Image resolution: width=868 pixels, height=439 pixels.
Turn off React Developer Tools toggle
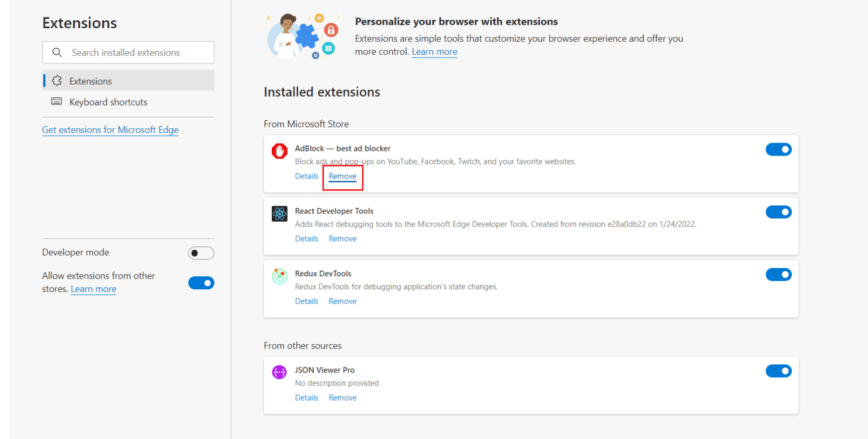779,212
